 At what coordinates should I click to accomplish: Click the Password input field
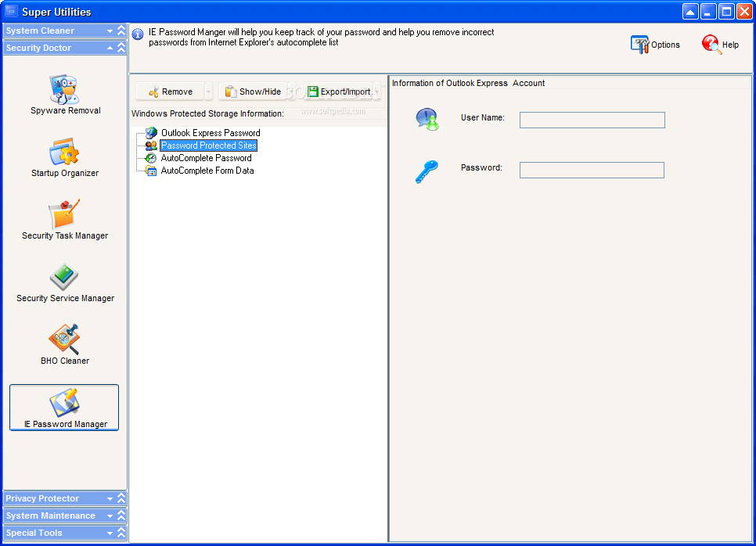pyautogui.click(x=592, y=170)
